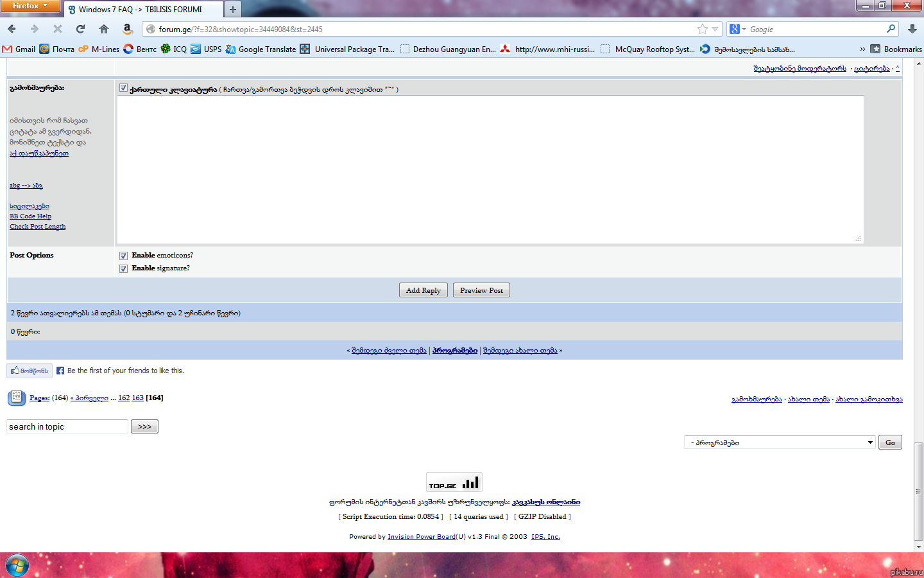Open the bookmark after McQuay Rooftop Syst...

748,49
